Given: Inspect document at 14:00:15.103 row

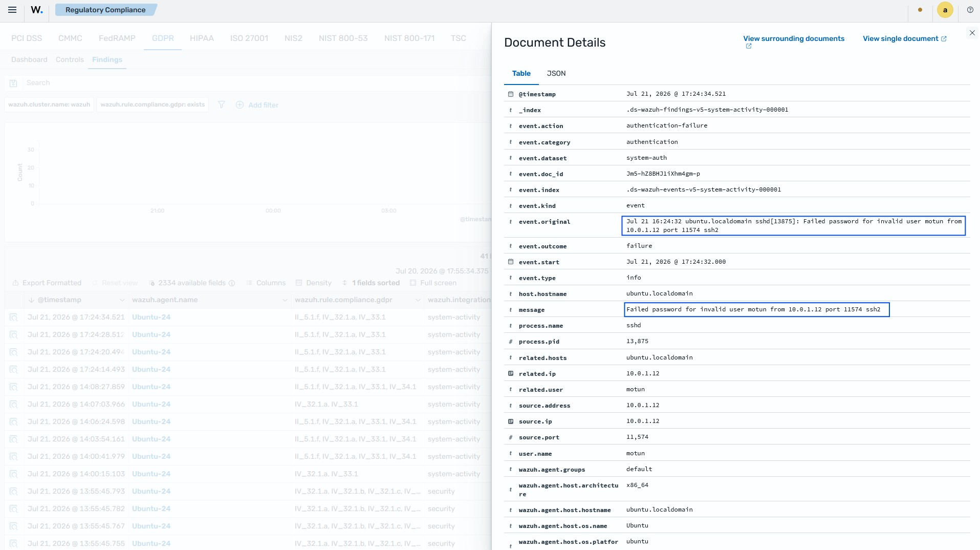Looking at the screenshot, I should (x=14, y=474).
